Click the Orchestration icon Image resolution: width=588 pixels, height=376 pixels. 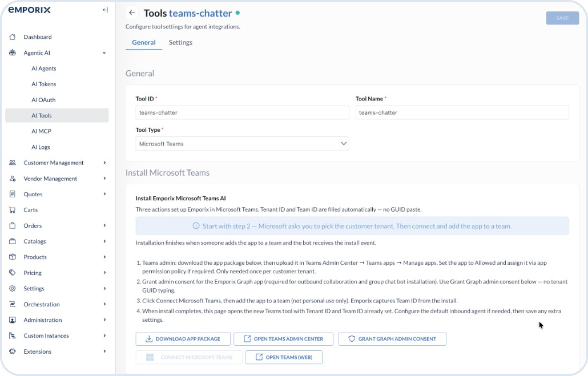(x=13, y=304)
